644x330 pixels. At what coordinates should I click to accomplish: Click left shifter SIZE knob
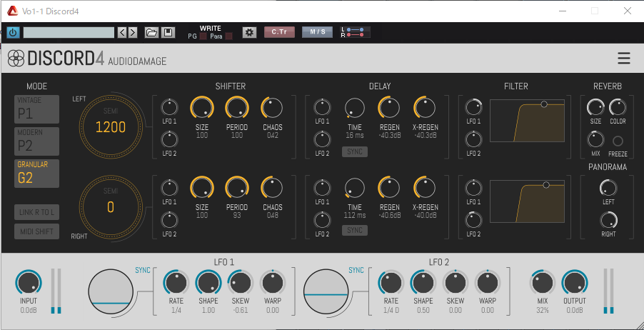pos(201,108)
